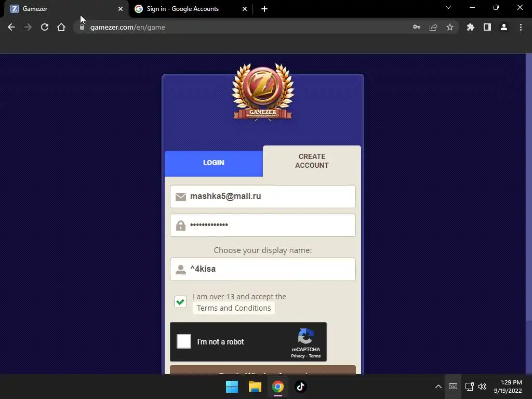Open TikTok from the taskbar
This screenshot has height=399, width=532.
300,387
